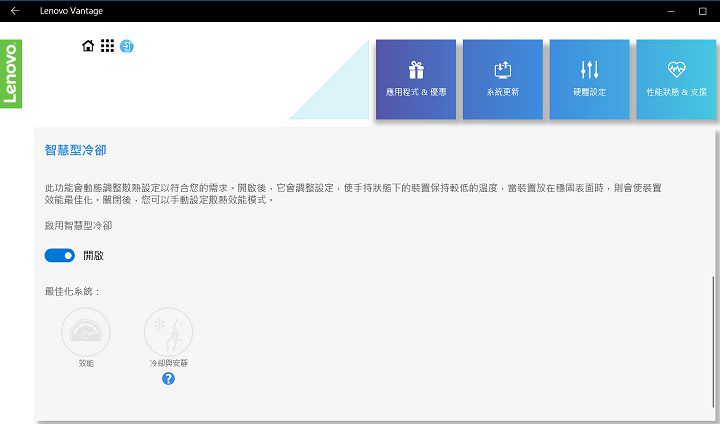Click the 冷卻與安靜 text label
Screen dimensions: 720x424
click(168, 363)
